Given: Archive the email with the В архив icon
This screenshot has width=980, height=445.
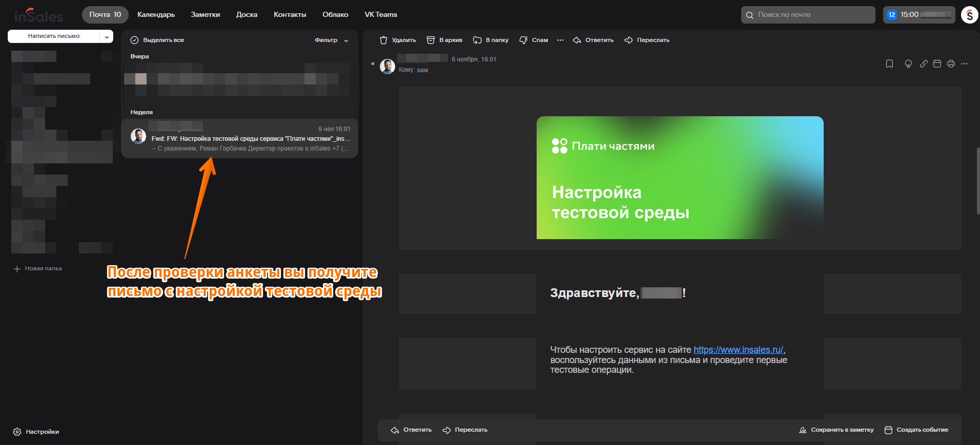Looking at the screenshot, I should 431,40.
